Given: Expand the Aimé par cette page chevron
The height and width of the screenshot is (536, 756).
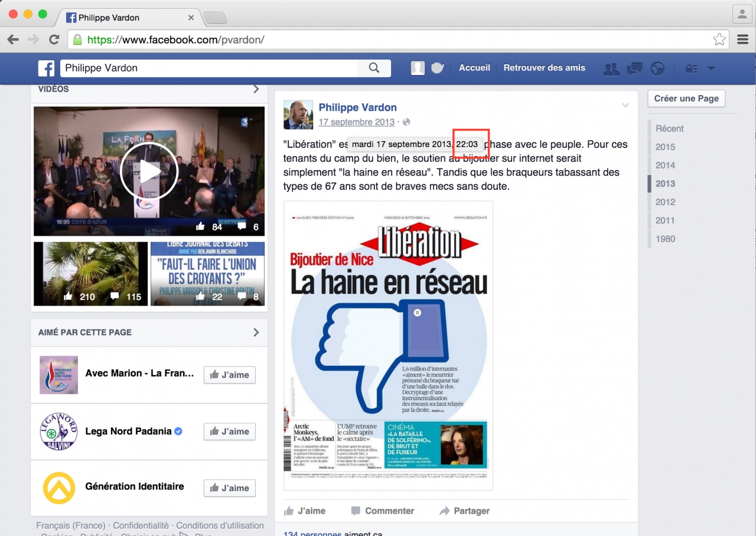Looking at the screenshot, I should [256, 332].
